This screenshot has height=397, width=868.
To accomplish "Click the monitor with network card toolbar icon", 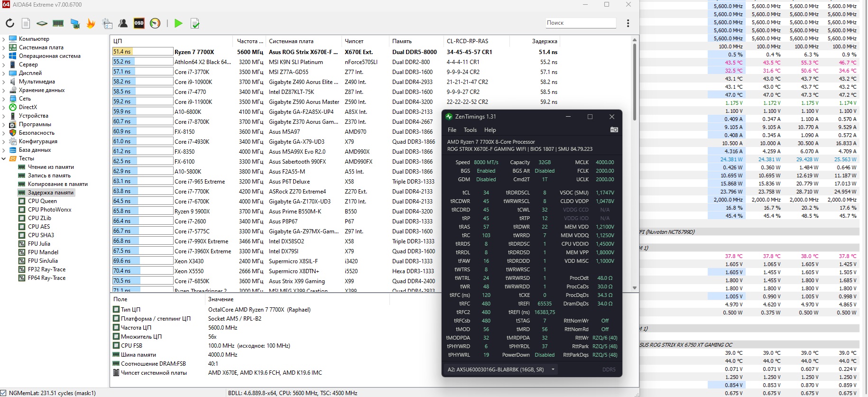I will point(75,23).
